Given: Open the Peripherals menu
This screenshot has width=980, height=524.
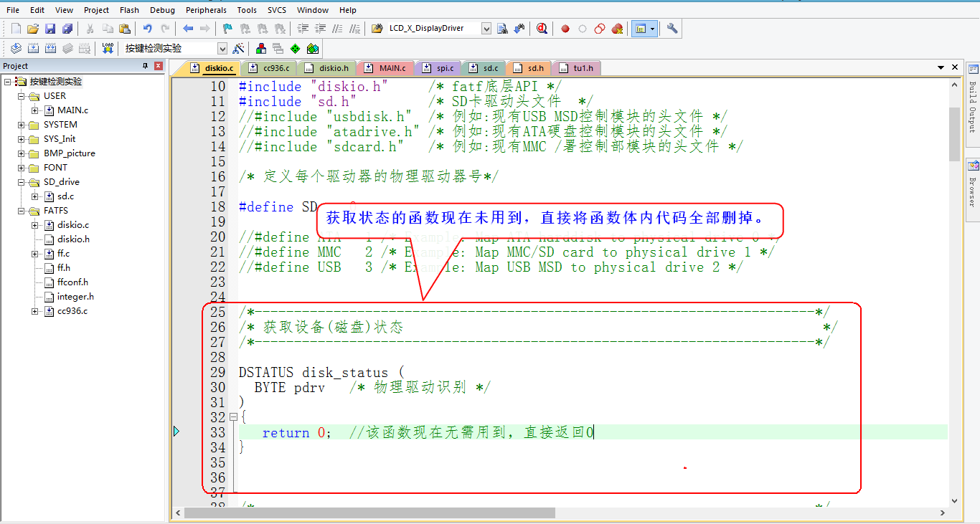Looking at the screenshot, I should tap(206, 10).
